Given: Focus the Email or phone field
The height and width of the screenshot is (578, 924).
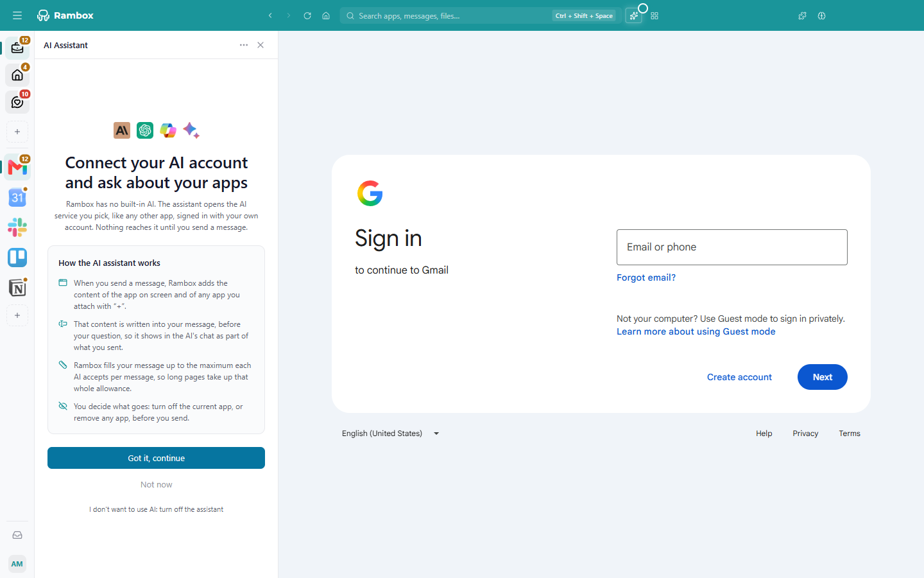Looking at the screenshot, I should tap(732, 247).
